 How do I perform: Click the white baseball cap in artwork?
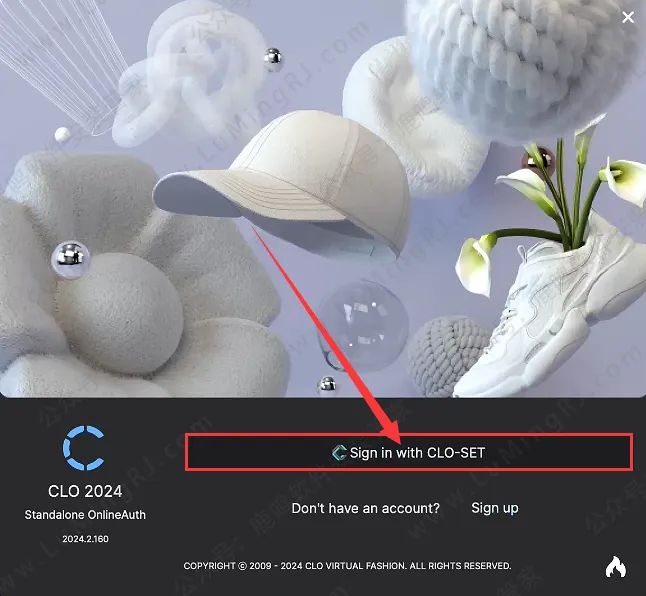pyautogui.click(x=282, y=185)
